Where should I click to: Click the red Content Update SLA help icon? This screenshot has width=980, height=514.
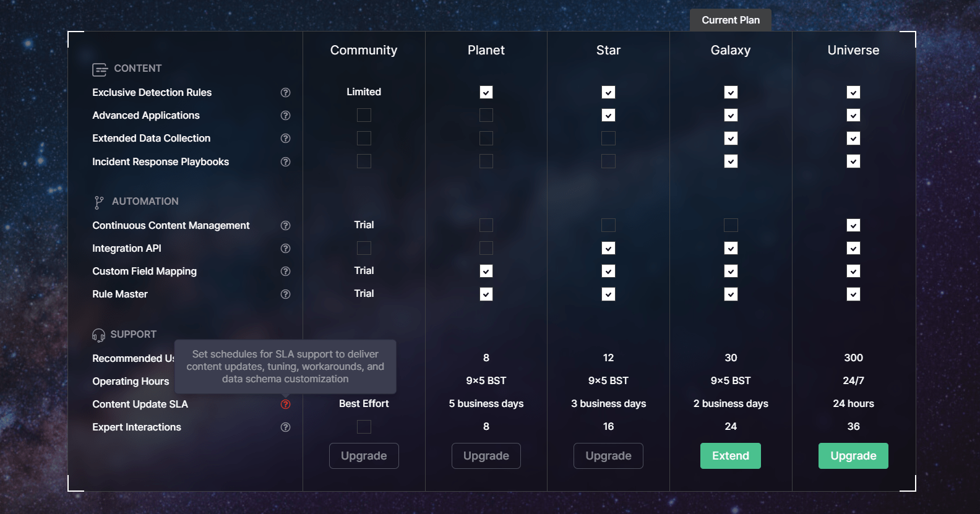click(285, 405)
